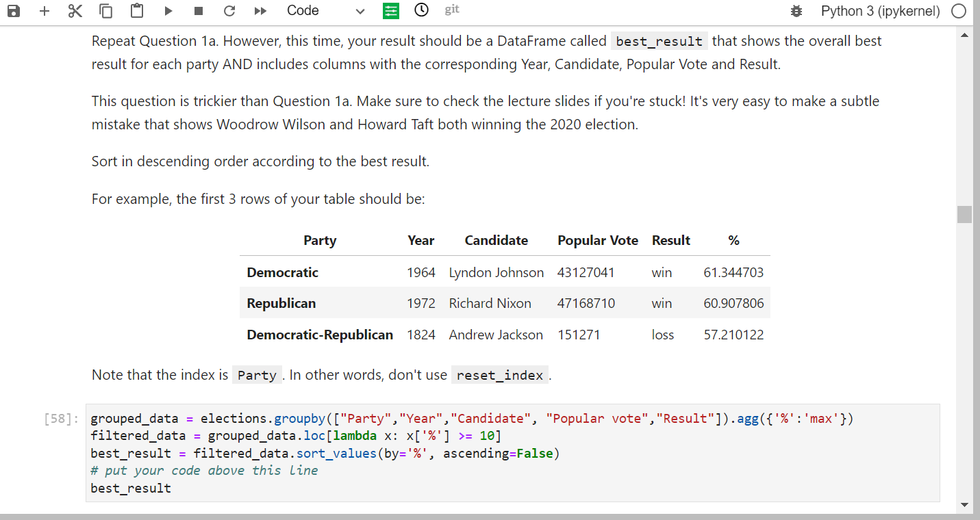Image resolution: width=980 pixels, height=520 pixels.
Task: Click the kernel status circle indicator
Action: [959, 11]
